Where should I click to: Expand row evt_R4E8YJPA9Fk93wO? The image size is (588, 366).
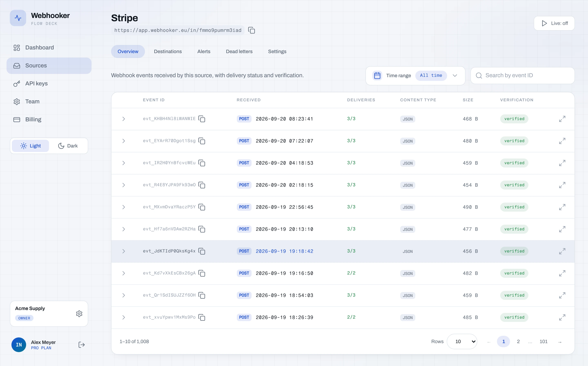pyautogui.click(x=124, y=185)
